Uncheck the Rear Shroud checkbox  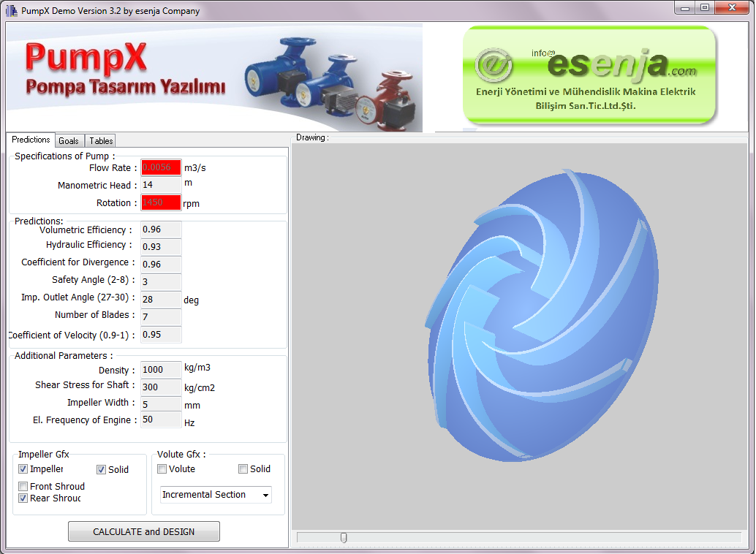pyautogui.click(x=23, y=498)
